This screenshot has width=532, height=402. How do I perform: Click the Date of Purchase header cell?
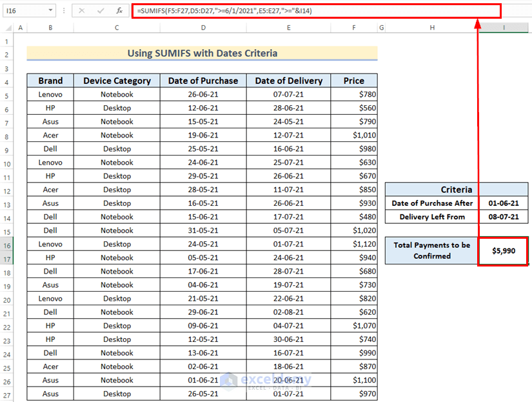point(202,81)
